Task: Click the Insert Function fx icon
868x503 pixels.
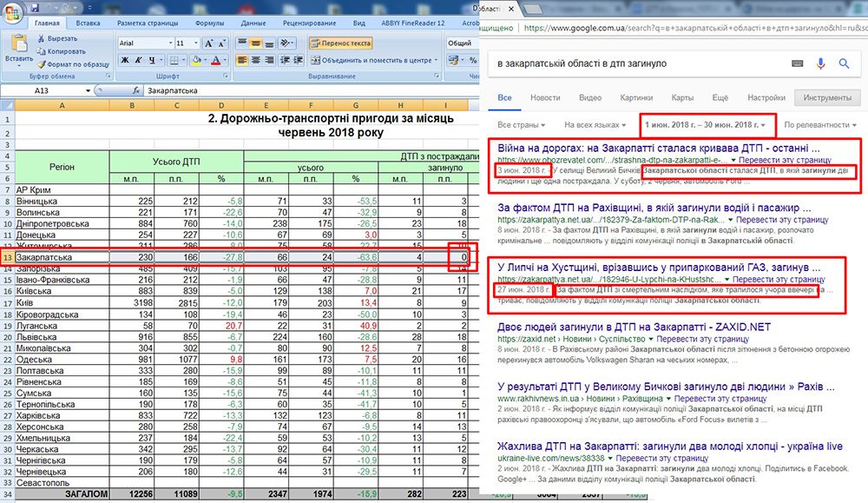Action: click(135, 90)
